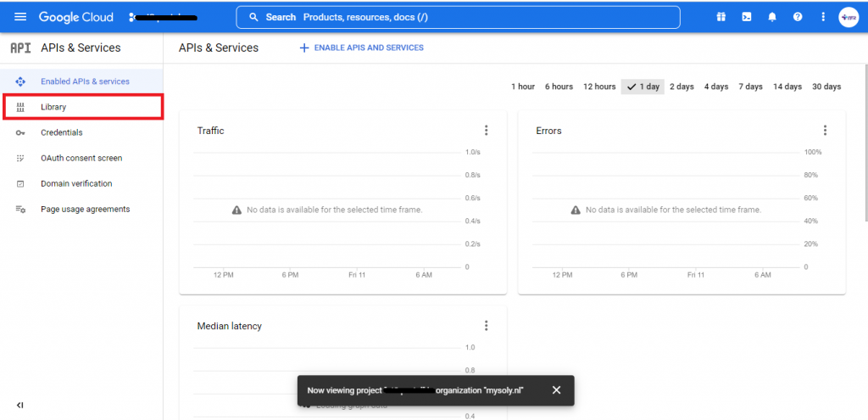
Task: Dismiss the Now viewing project notification
Action: 556,390
